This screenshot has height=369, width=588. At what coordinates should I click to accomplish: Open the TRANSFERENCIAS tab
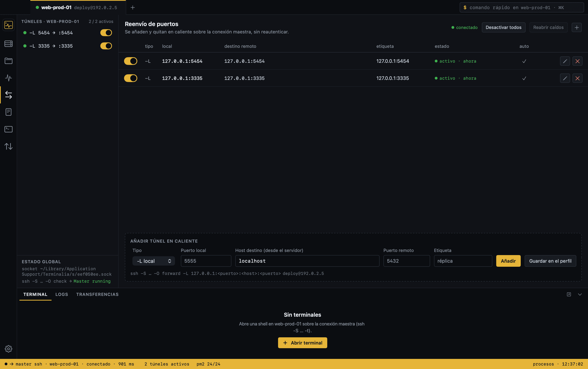[97, 294]
